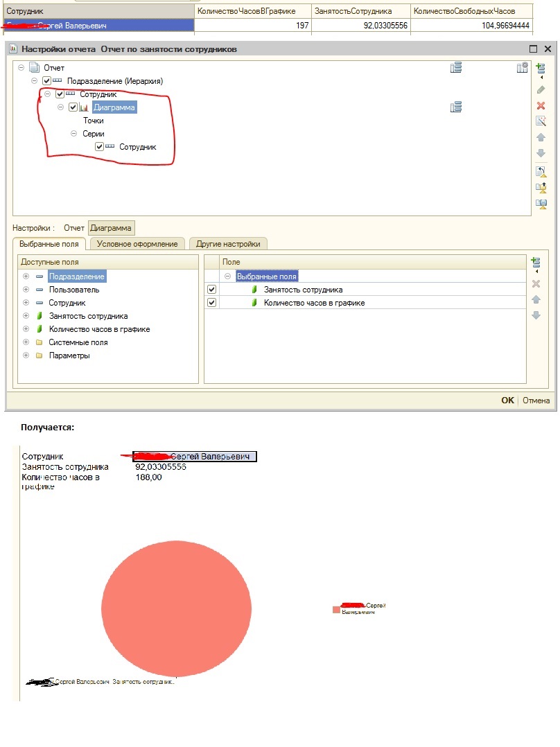Uncheck the Подразделение (Иерархия) grouping checkbox
560x747 pixels.
(46, 81)
